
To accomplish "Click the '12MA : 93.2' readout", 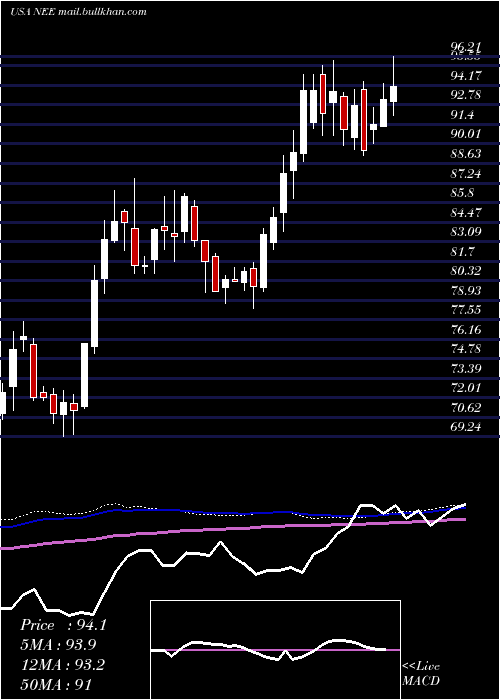I will click(x=62, y=665).
